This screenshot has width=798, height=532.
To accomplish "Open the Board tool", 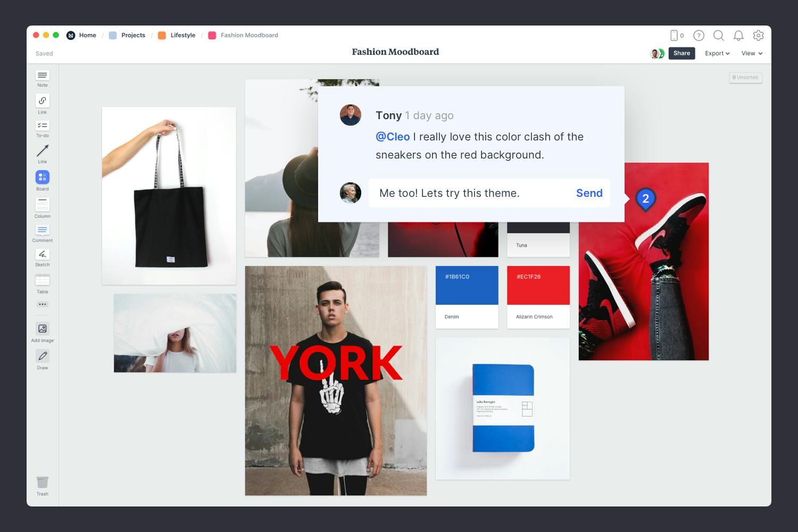I will [42, 177].
